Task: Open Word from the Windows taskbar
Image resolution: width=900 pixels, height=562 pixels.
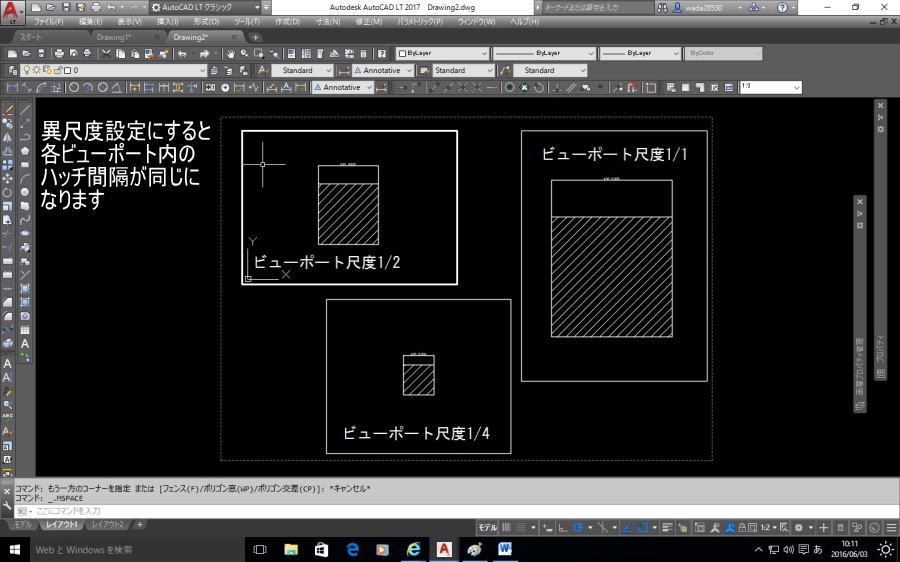Action: [505, 549]
